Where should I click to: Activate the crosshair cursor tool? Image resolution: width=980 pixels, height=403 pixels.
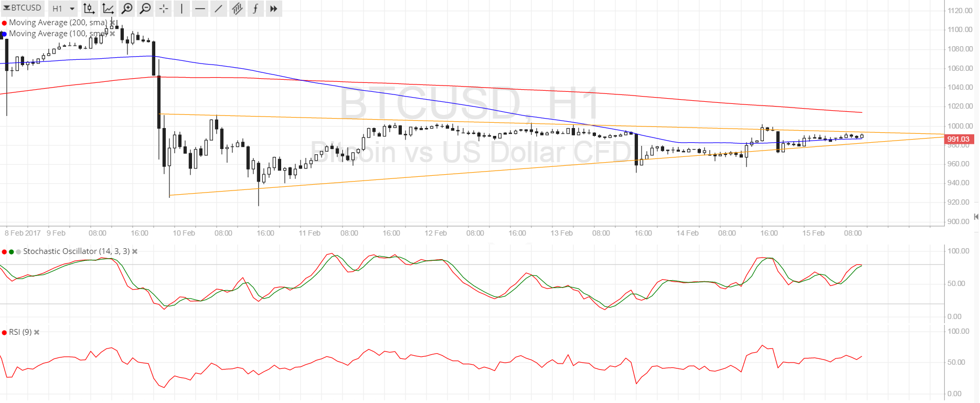(x=164, y=8)
